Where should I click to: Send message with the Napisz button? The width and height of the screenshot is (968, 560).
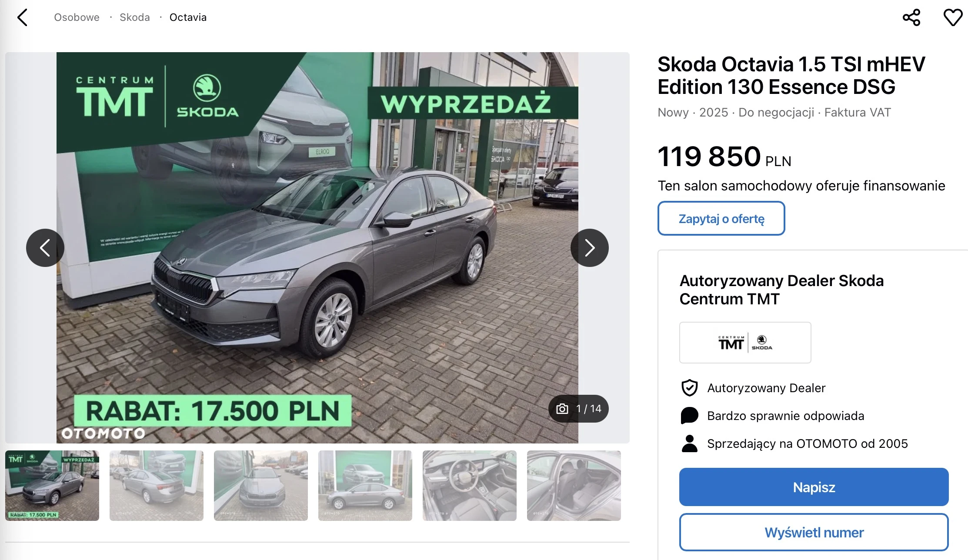click(814, 487)
